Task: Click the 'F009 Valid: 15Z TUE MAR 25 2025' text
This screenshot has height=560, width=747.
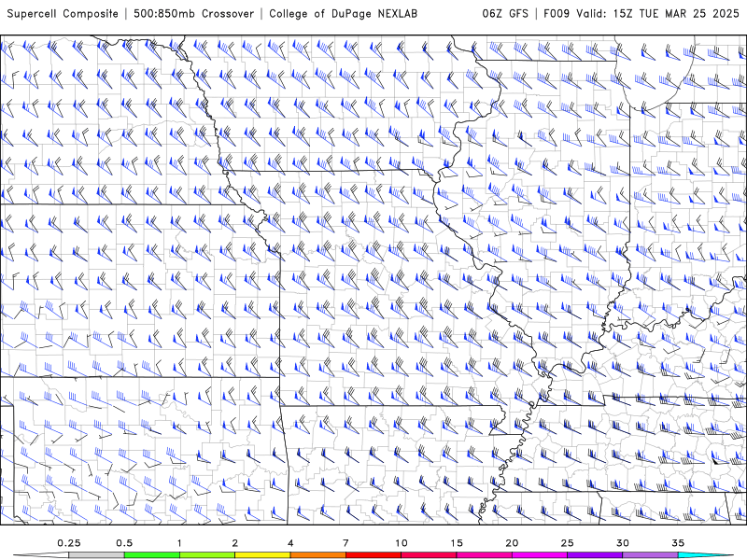Action: click(x=641, y=14)
